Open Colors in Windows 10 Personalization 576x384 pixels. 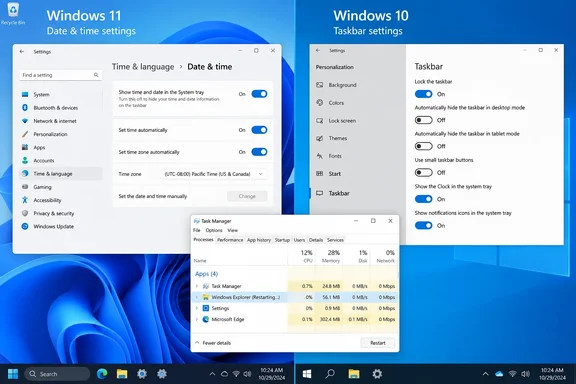336,103
